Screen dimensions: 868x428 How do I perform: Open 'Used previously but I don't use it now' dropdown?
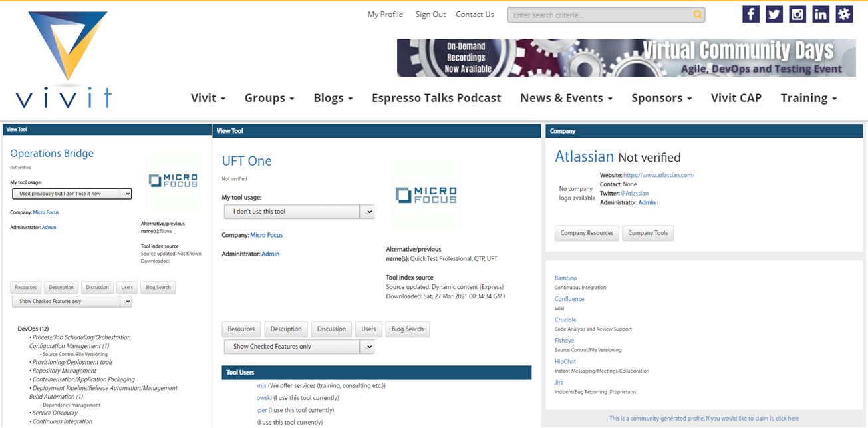[72, 194]
